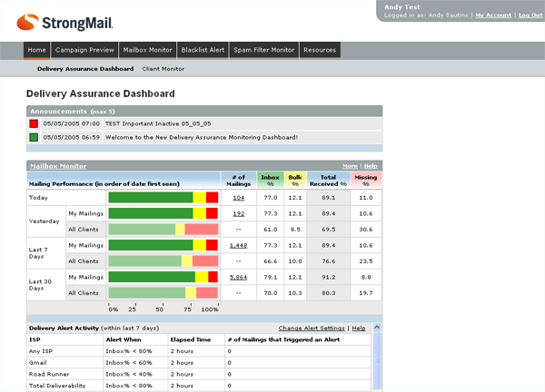The image size is (545, 392).
Task: Click the Today Inbox value 77.0
Action: (x=271, y=198)
